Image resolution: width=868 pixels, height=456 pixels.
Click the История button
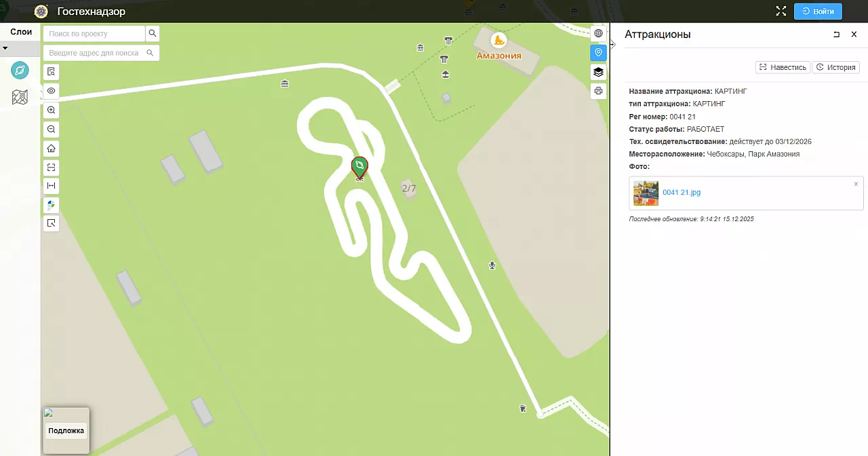[836, 67]
